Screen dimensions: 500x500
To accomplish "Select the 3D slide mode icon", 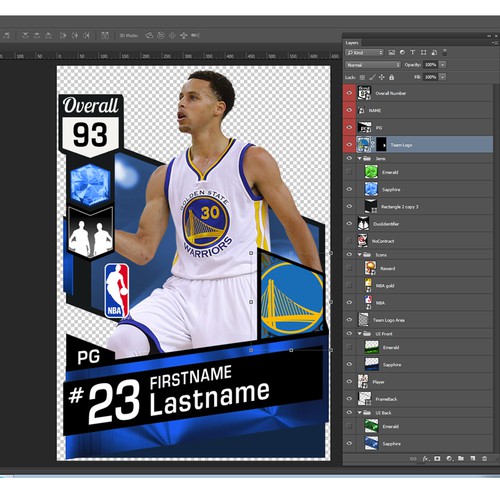I will click(x=184, y=35).
